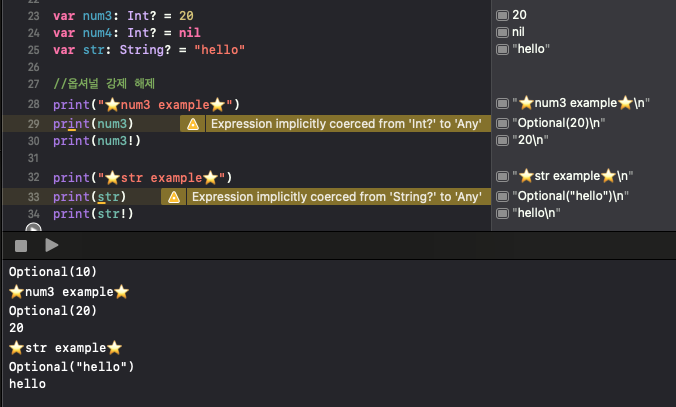Click the warning icon on line 29
The image size is (676, 407).
point(193,124)
